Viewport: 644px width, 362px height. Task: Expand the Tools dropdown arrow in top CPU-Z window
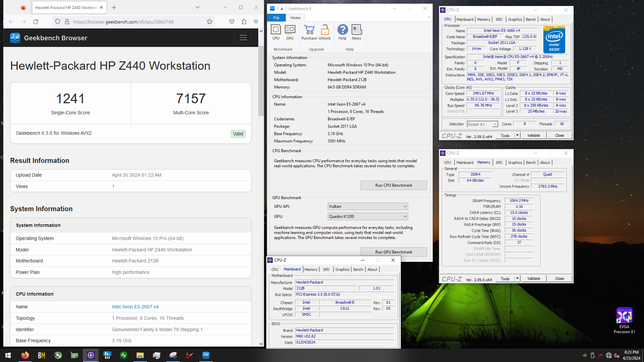point(517,135)
